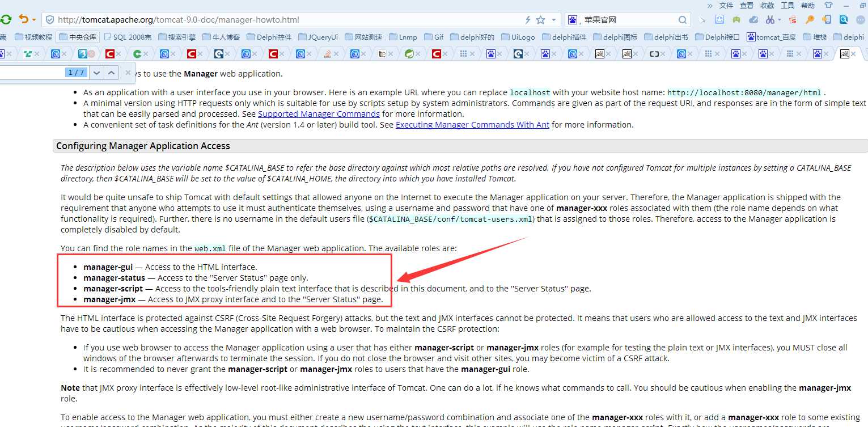Open the address bar history dropdown arrow

pos(554,20)
